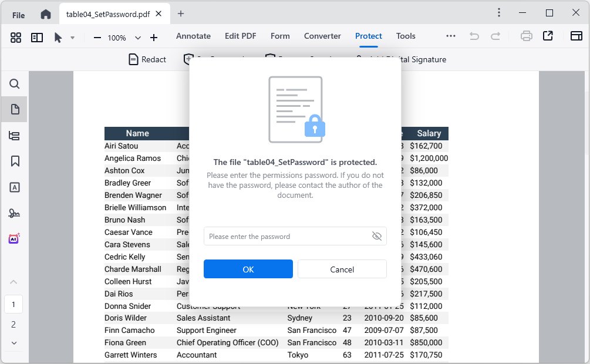Viewport: 590px width, 364px height.
Task: Click the print icon
Action: (x=526, y=36)
